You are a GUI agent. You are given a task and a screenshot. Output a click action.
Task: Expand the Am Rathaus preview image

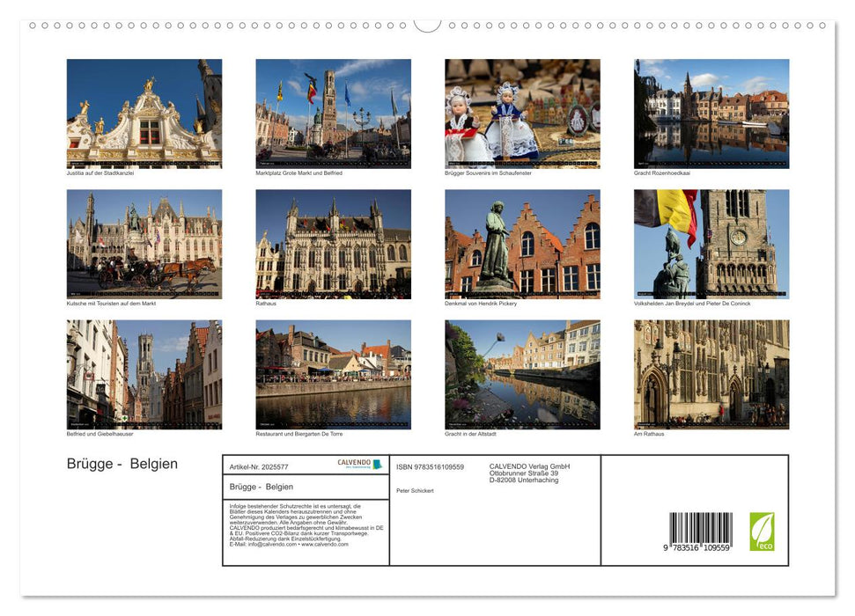pyautogui.click(x=709, y=374)
